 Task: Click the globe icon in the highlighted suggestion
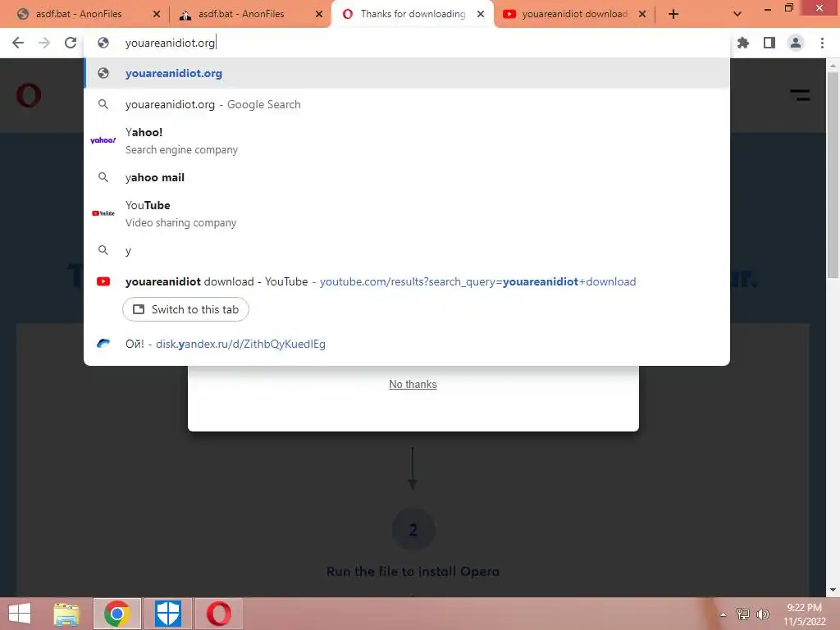coord(103,73)
